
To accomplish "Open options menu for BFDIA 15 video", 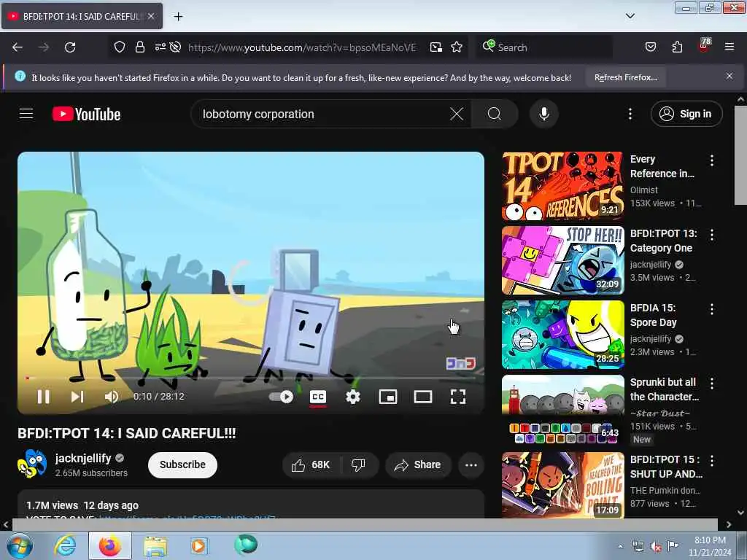I will click(712, 309).
